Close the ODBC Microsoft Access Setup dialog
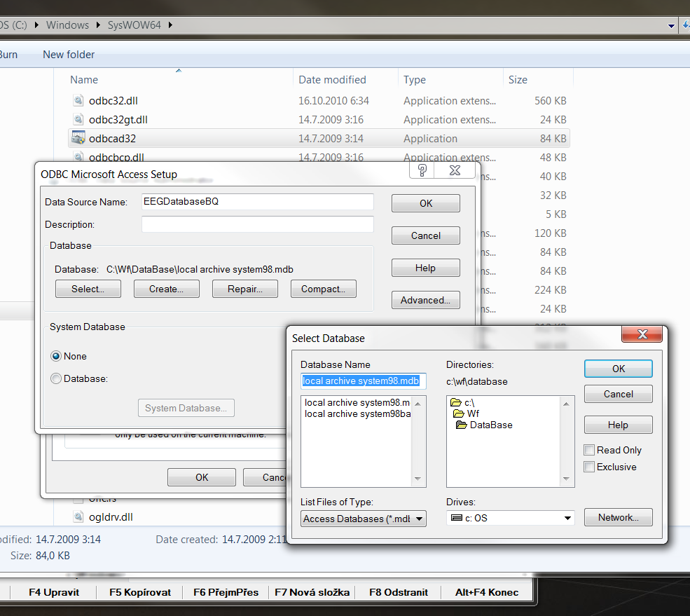690x616 pixels. tap(455, 170)
